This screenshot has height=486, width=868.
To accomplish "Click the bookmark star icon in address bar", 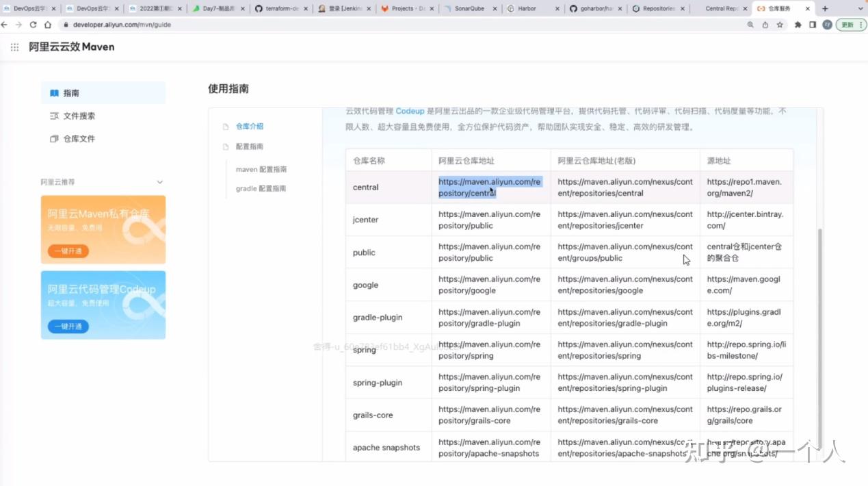I will (x=780, y=25).
